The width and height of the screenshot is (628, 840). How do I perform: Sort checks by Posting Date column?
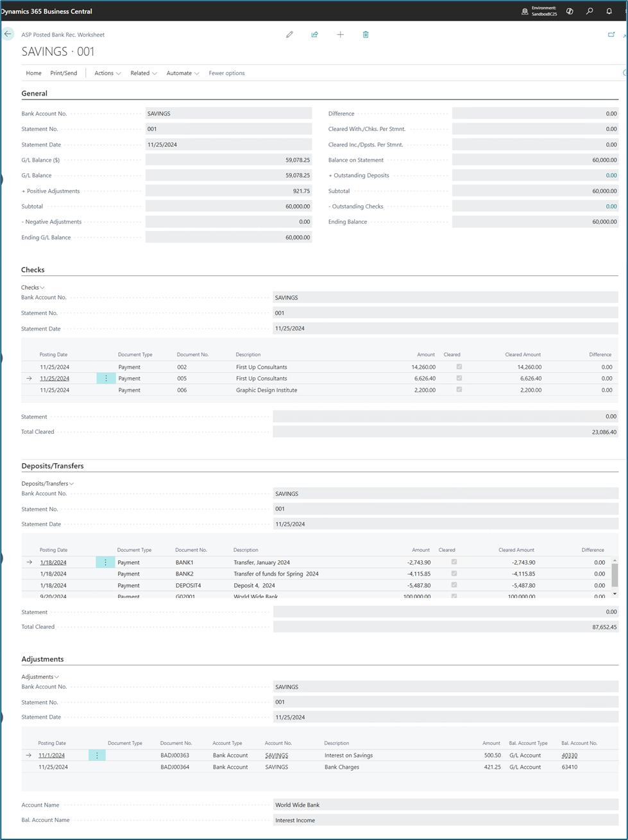(53, 354)
